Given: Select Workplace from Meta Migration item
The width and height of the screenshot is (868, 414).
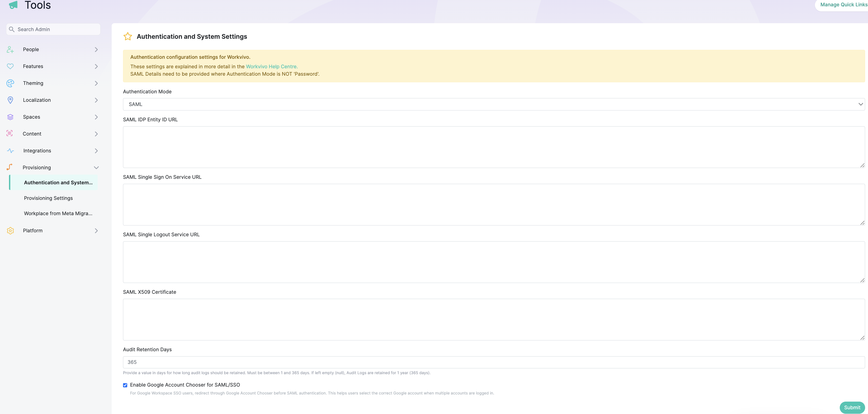Looking at the screenshot, I should [x=58, y=213].
